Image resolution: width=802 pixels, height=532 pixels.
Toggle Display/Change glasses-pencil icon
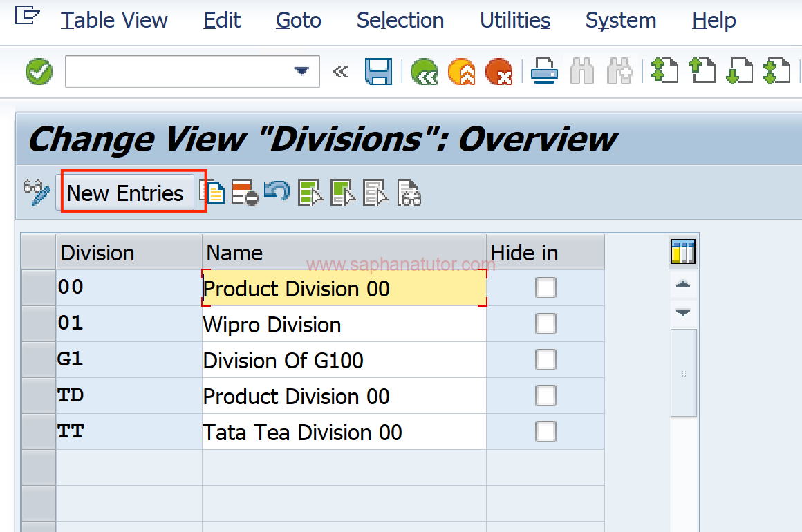point(37,193)
